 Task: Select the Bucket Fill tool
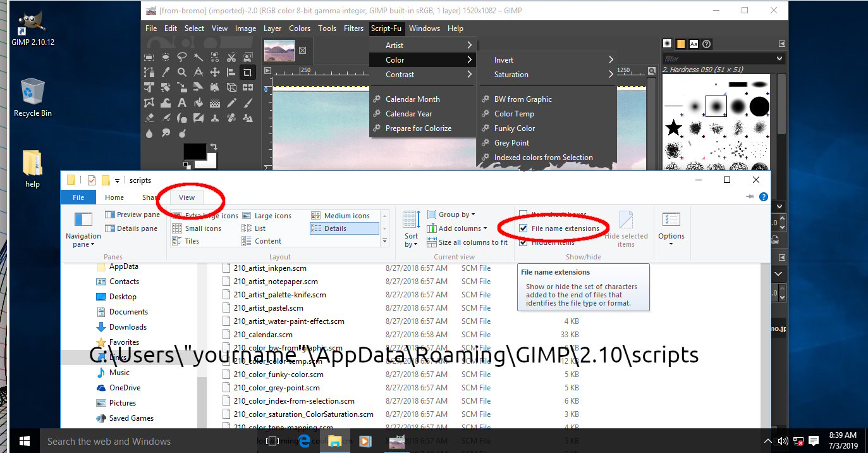199,102
